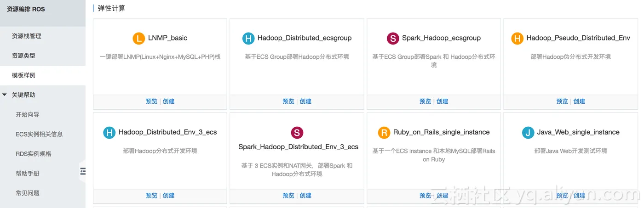Collapse the sidebar using the handle icon
Image resolution: width=644 pixels, height=208 pixels.
(x=83, y=171)
